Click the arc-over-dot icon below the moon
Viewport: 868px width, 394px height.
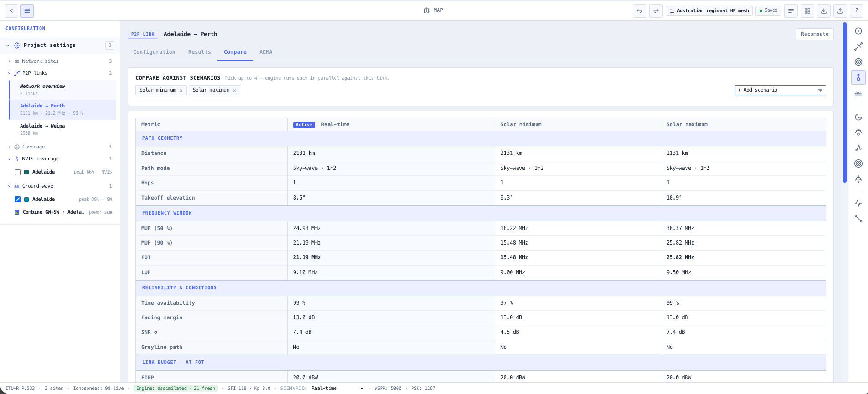[x=858, y=133]
